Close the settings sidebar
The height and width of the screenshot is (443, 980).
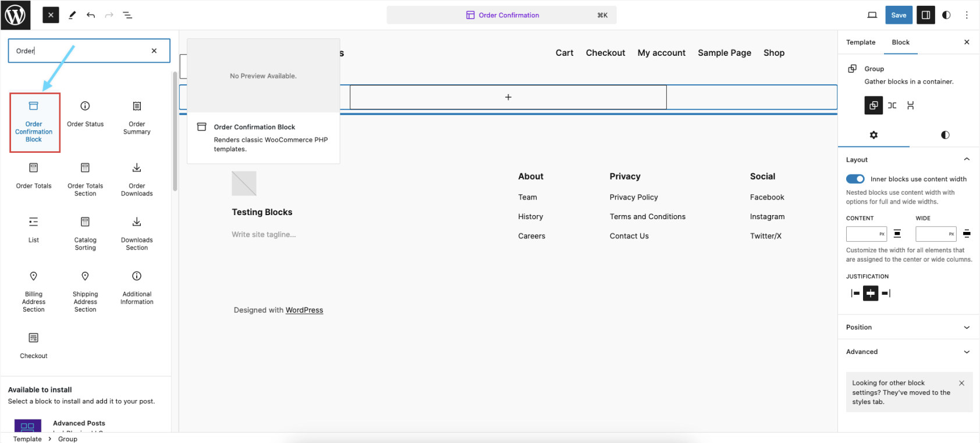pyautogui.click(x=967, y=42)
